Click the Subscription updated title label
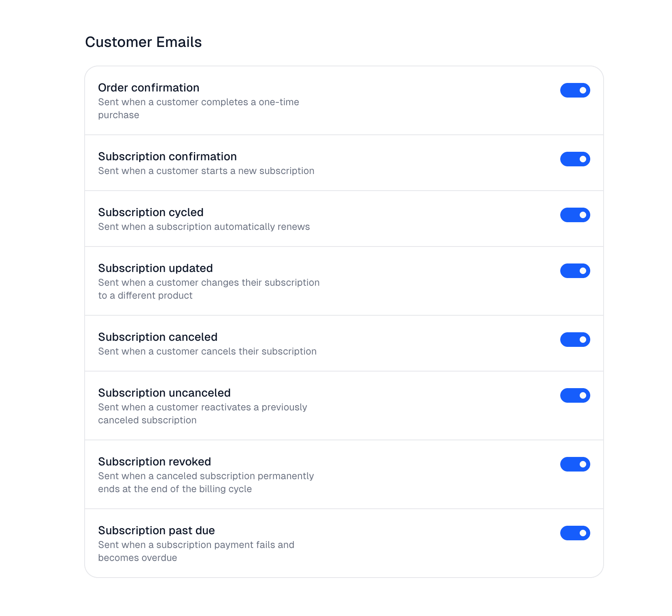Screen dimensions: 672x616 click(155, 268)
